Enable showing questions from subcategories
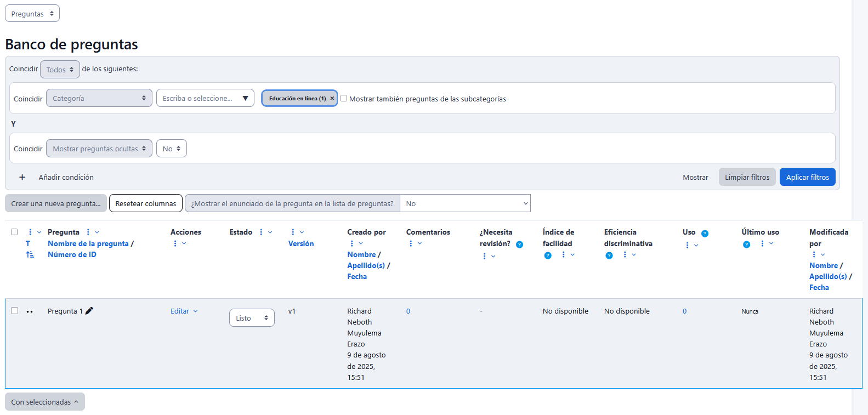This screenshot has width=868, height=415. 344,99
